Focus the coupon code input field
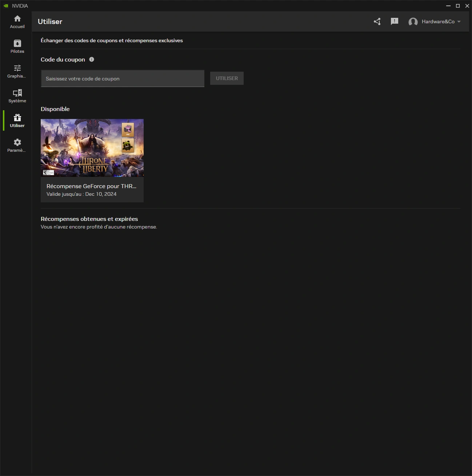Viewport: 472px width, 476px height. tap(123, 79)
